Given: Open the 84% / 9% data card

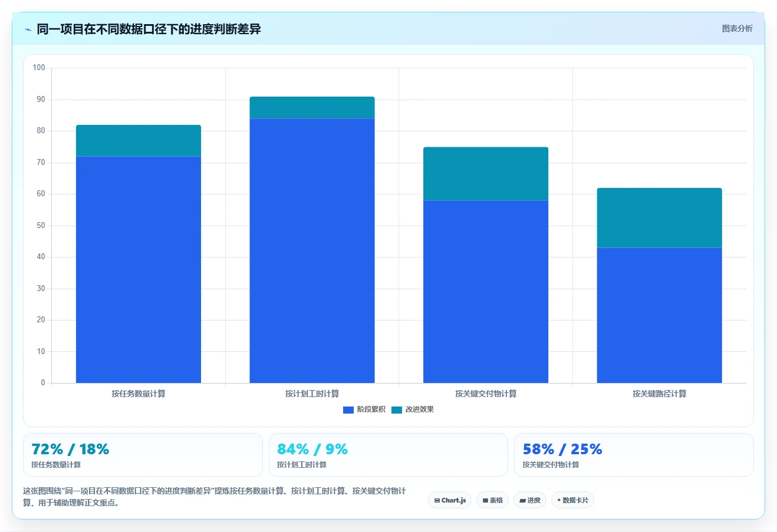Looking at the screenshot, I should pyautogui.click(x=388, y=455).
